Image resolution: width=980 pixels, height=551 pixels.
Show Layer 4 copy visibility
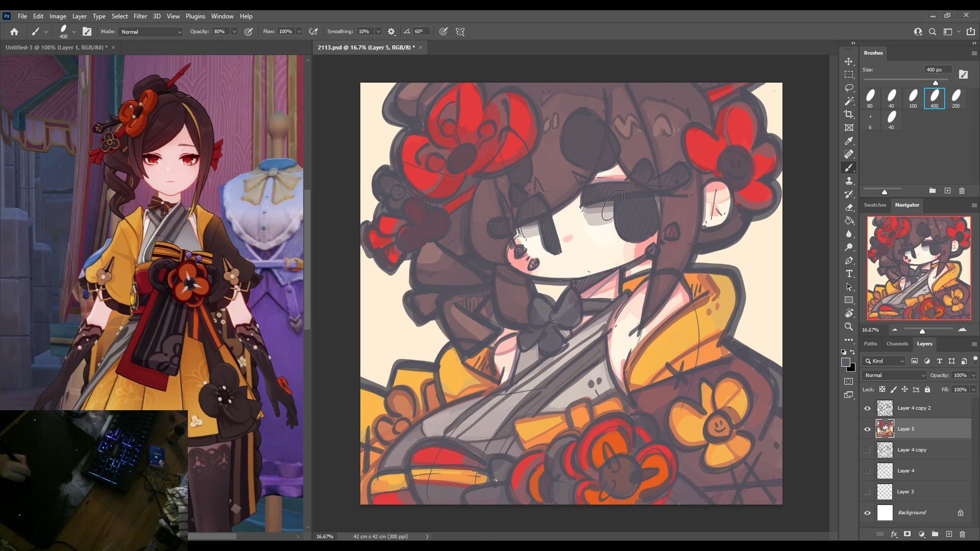coord(867,450)
